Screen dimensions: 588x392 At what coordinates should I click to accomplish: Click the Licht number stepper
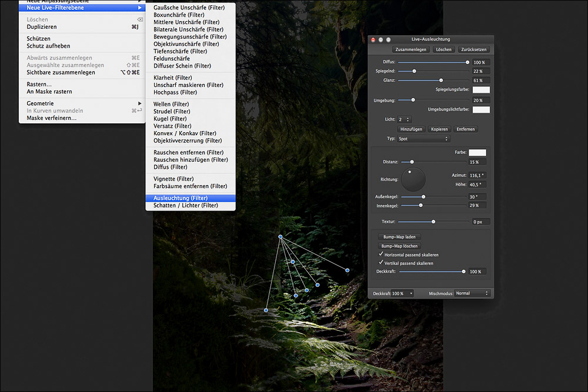pos(403,119)
